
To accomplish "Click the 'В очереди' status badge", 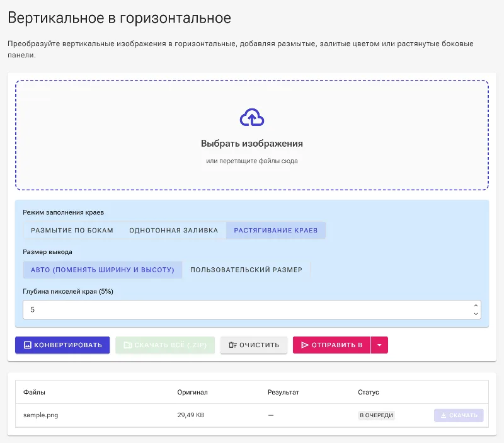I will pyautogui.click(x=376, y=415).
